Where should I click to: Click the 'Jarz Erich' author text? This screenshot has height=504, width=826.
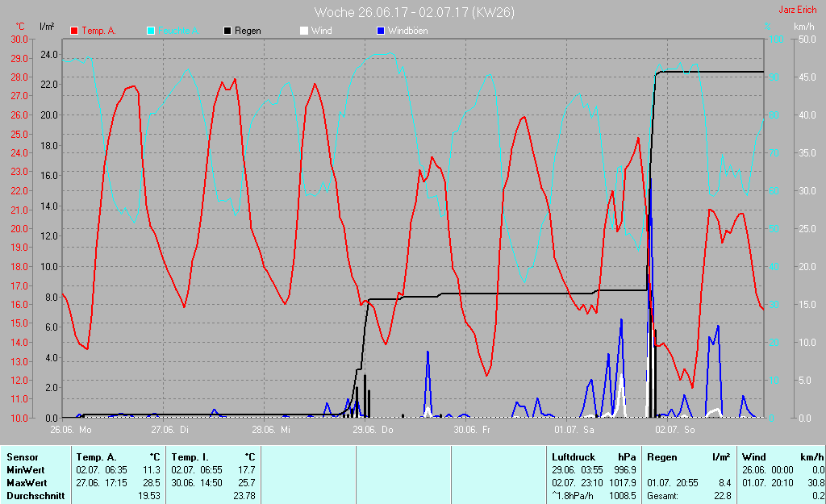[798, 10]
